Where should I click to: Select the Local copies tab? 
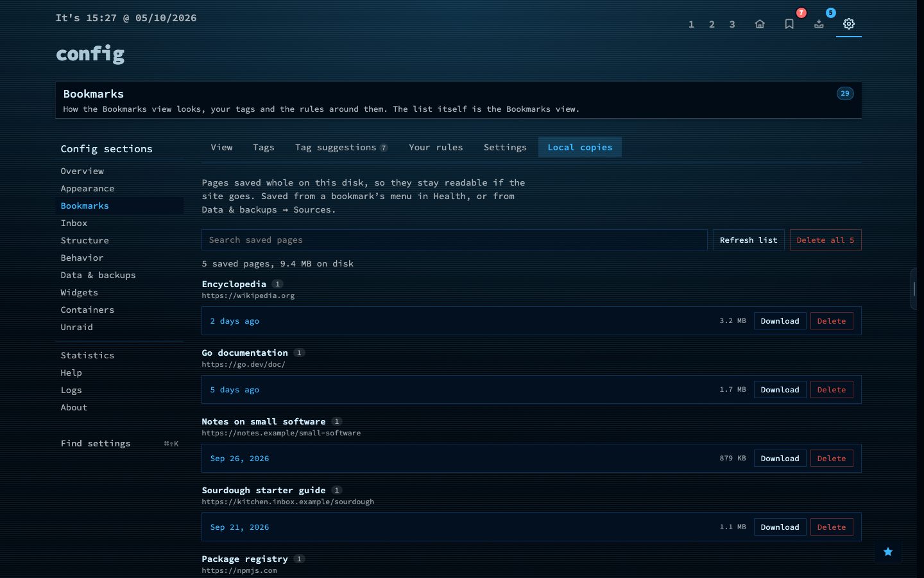click(x=580, y=147)
